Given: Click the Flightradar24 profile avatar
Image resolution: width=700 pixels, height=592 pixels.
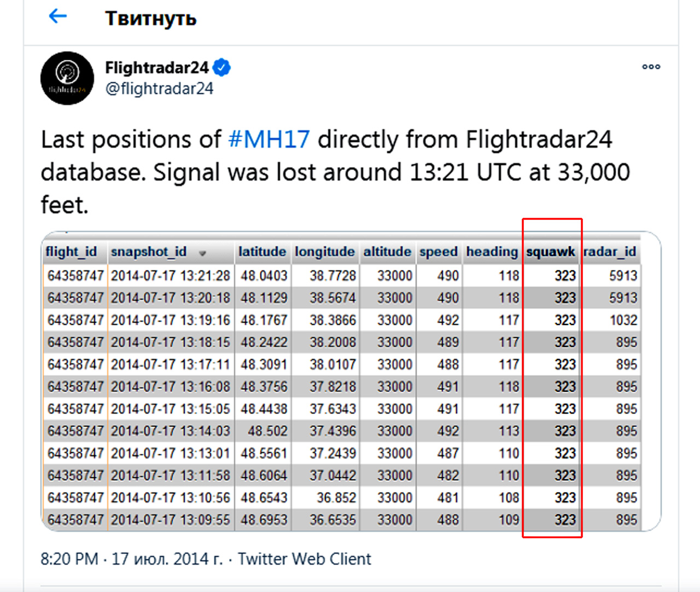Looking at the screenshot, I should tap(67, 78).
